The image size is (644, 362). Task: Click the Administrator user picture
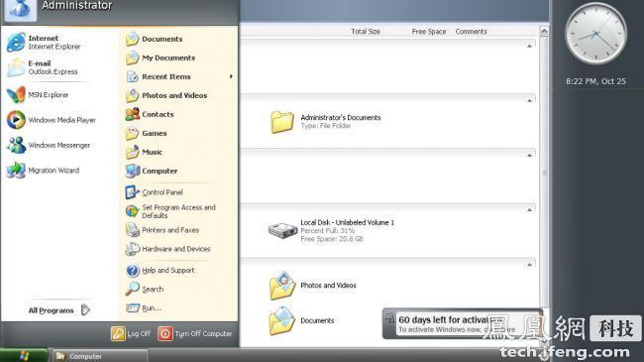point(20,9)
